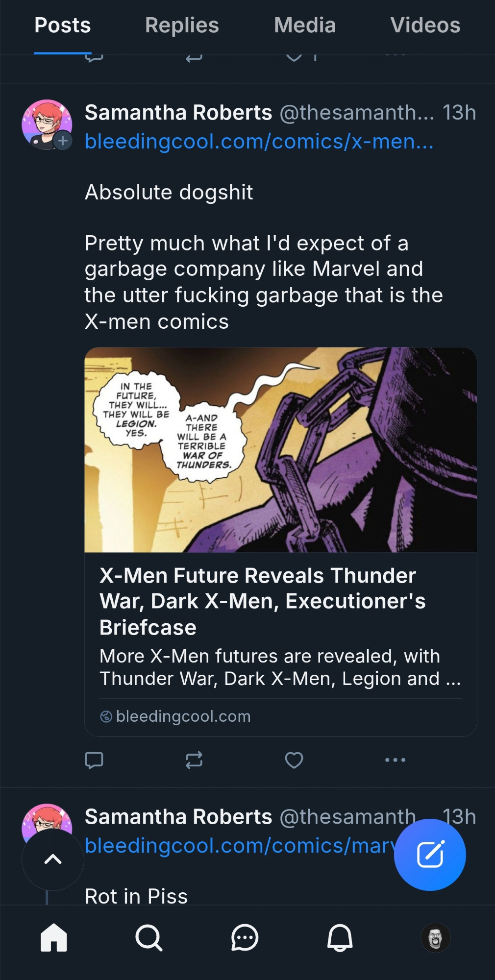Open the Search magnifier icon
495x980 pixels.
[148, 937]
